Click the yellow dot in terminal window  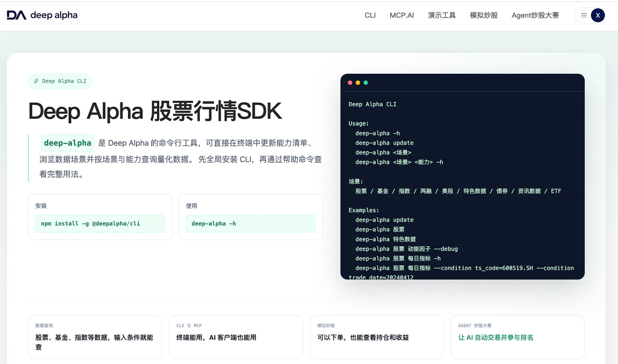358,83
